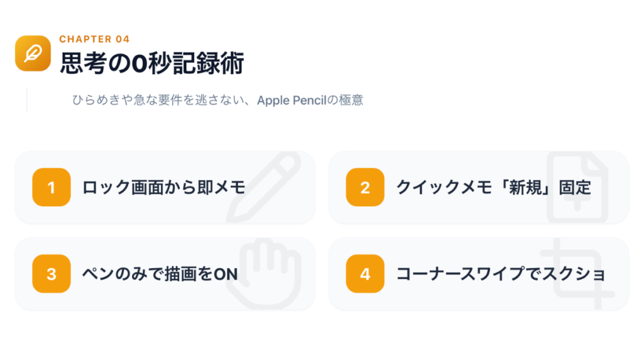
Task: Choose the コーナースワイプでスクショ item
Action: pos(501,274)
